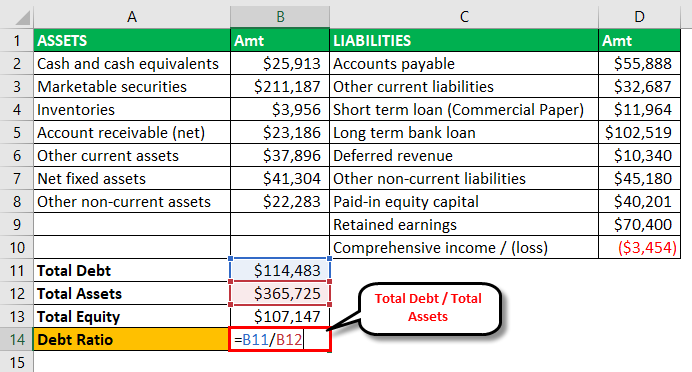Select the $365,725 total assets value
Image resolution: width=692 pixels, height=372 pixels.
[x=280, y=293]
